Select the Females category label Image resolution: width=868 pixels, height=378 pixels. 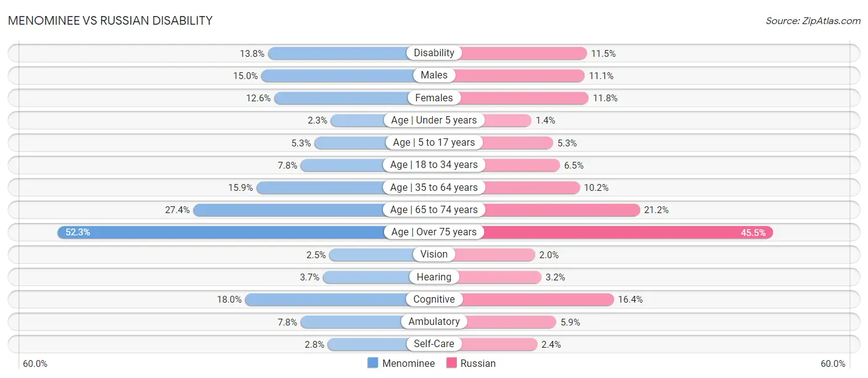(x=434, y=98)
